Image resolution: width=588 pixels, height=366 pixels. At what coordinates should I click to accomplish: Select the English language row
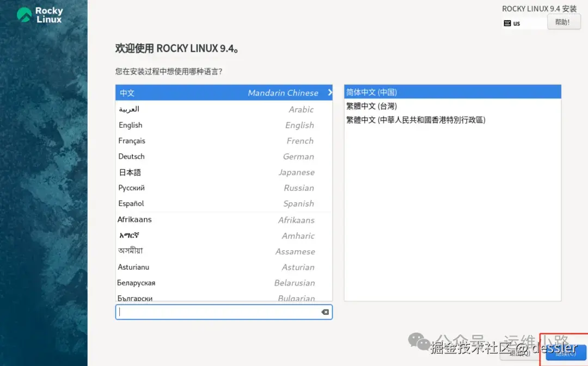[x=224, y=125]
